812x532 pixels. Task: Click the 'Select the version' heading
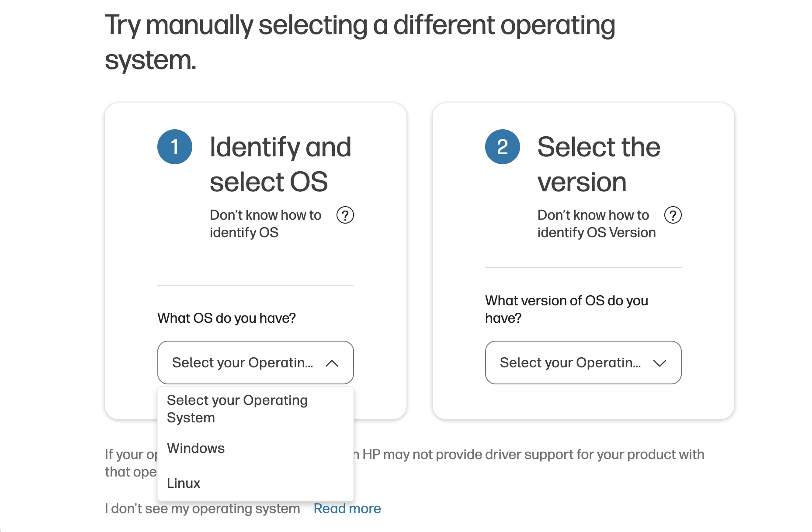599,164
